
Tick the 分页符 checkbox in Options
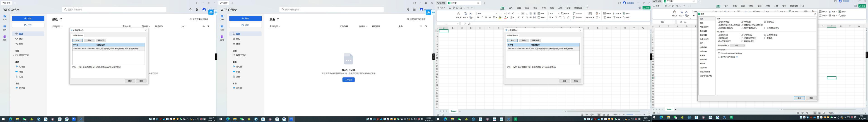coord(719,35)
